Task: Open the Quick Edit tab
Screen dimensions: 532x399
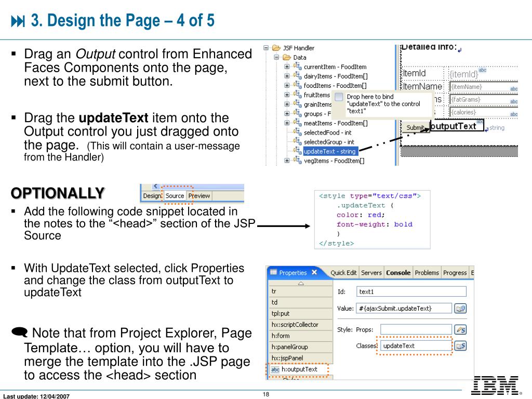Action: click(x=343, y=273)
